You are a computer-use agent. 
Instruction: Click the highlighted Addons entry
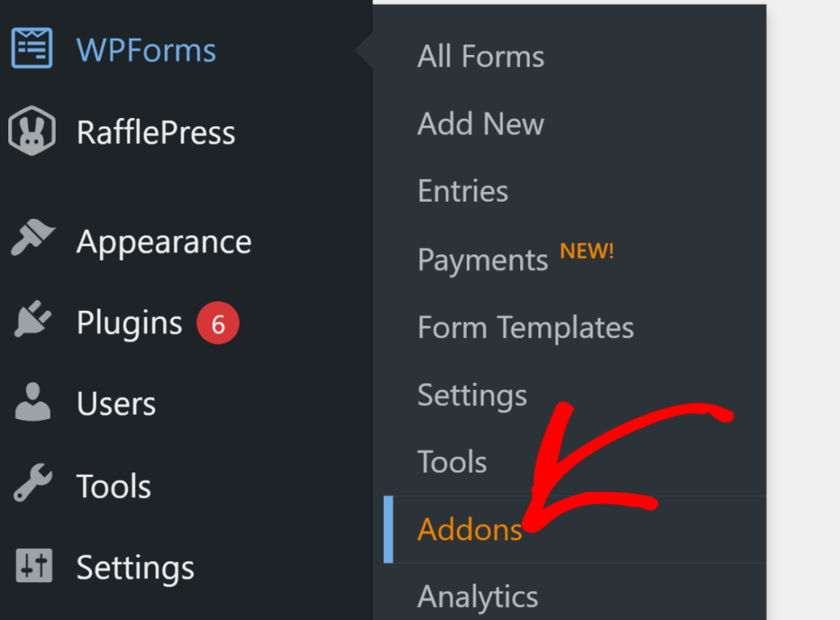(469, 530)
